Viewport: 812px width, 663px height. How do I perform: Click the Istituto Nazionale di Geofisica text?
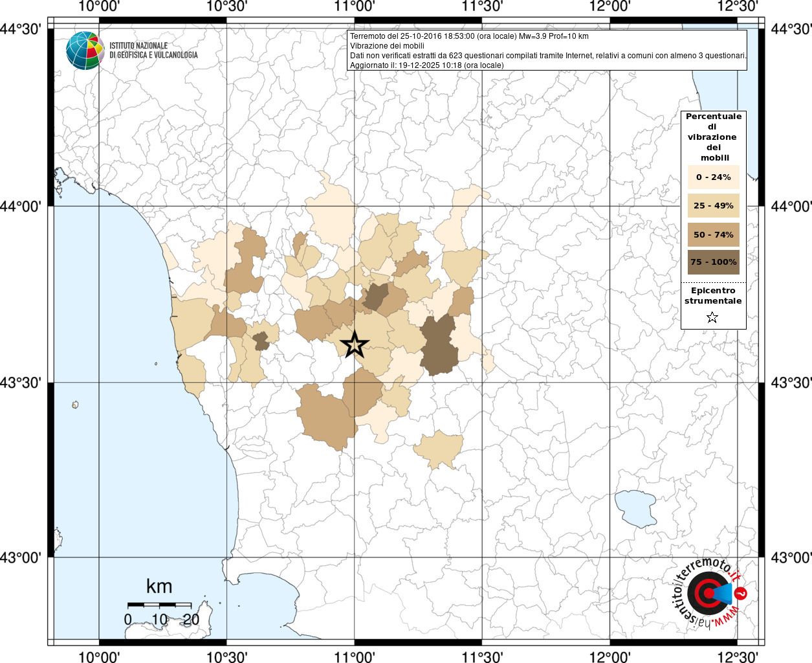coord(153,51)
